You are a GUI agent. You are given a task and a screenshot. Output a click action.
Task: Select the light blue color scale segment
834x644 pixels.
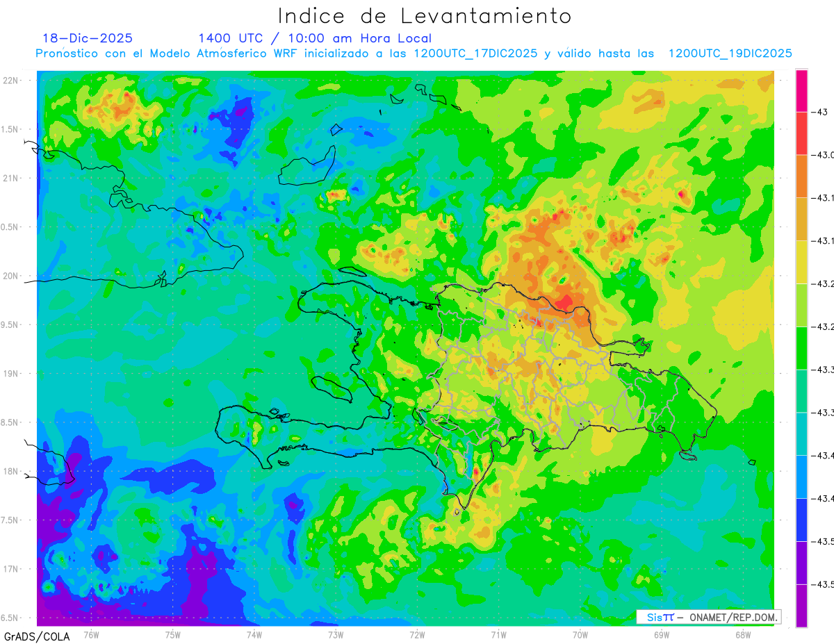click(801, 477)
